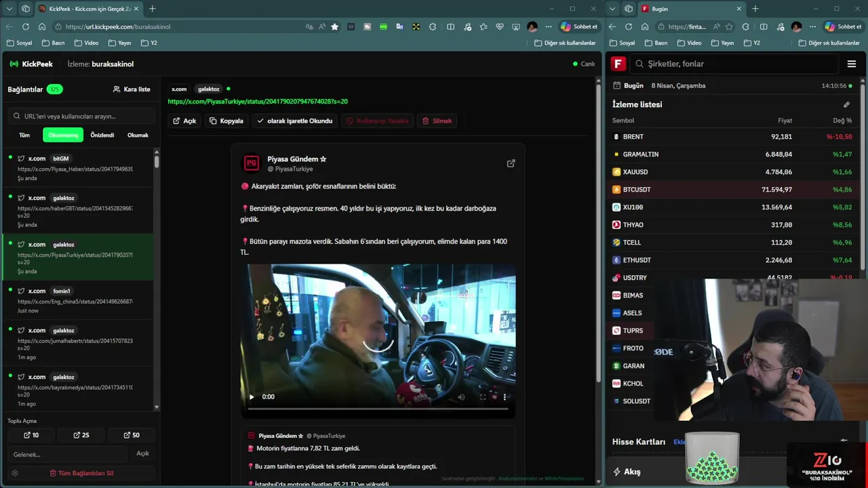Viewport: 868px width, 488px height.
Task: Click the Fintables red F logo
Action: (x=618, y=64)
